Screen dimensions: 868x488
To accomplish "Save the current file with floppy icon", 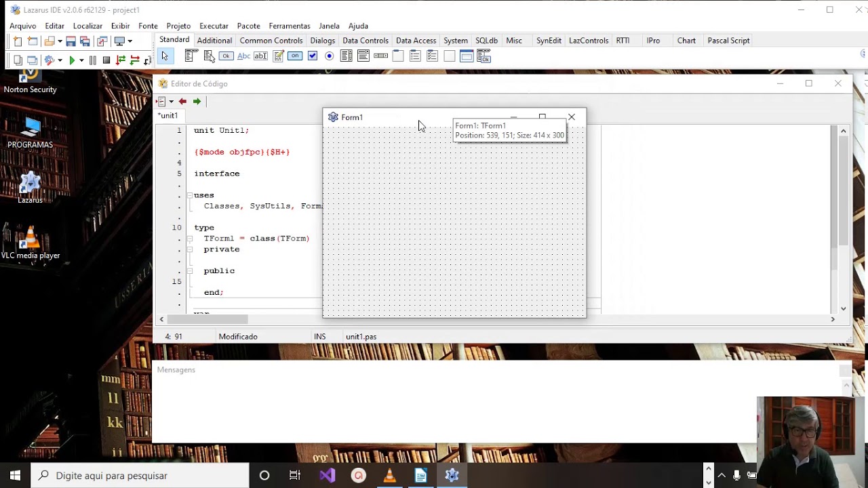I will 71,41.
